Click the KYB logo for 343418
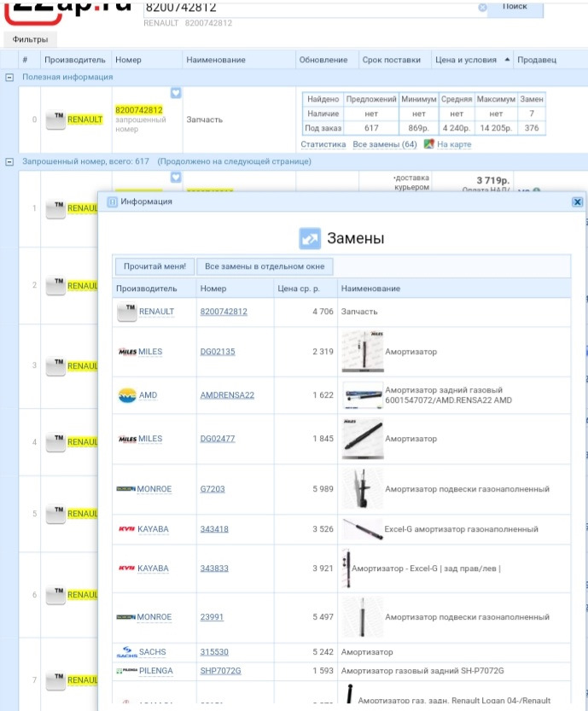The height and width of the screenshot is (711, 588). pos(126,529)
